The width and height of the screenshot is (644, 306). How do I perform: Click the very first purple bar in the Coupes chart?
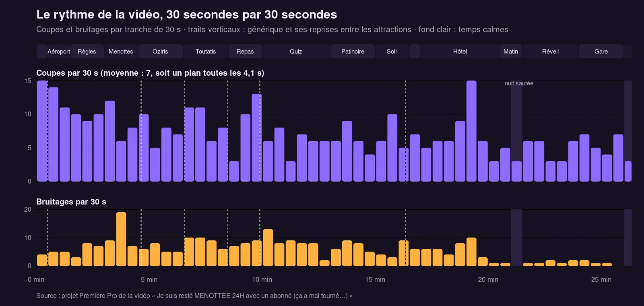[42, 131]
